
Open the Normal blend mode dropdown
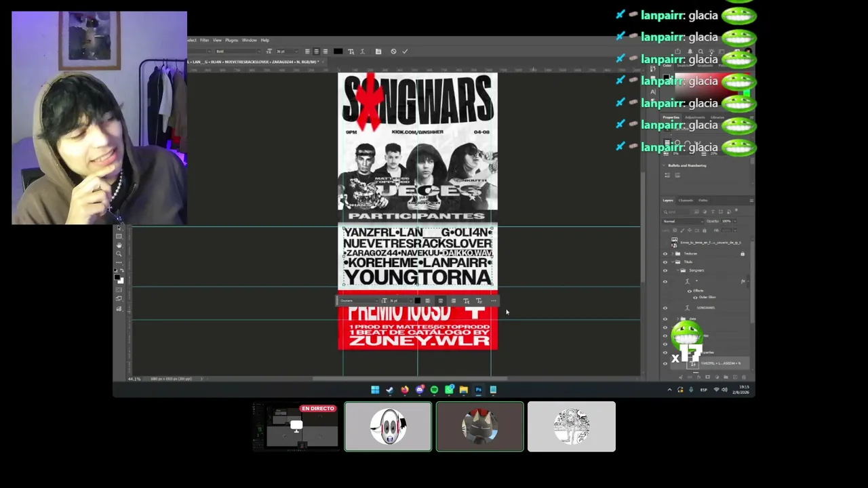coord(682,222)
